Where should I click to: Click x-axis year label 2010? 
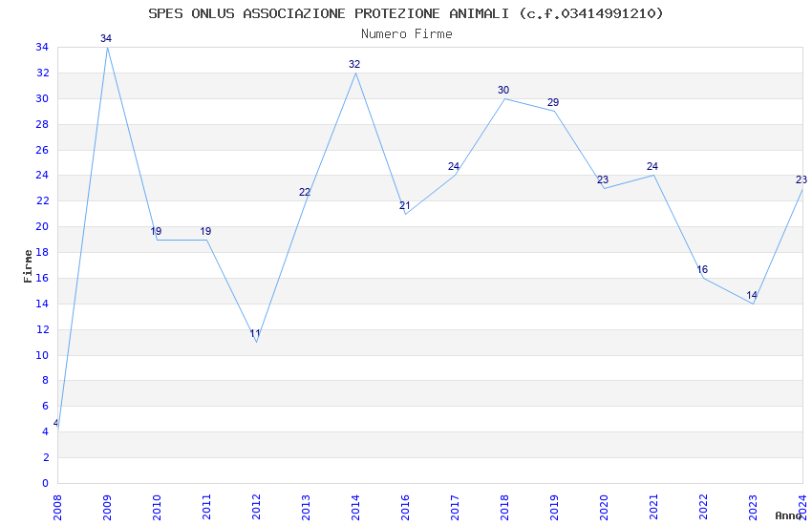tap(157, 507)
